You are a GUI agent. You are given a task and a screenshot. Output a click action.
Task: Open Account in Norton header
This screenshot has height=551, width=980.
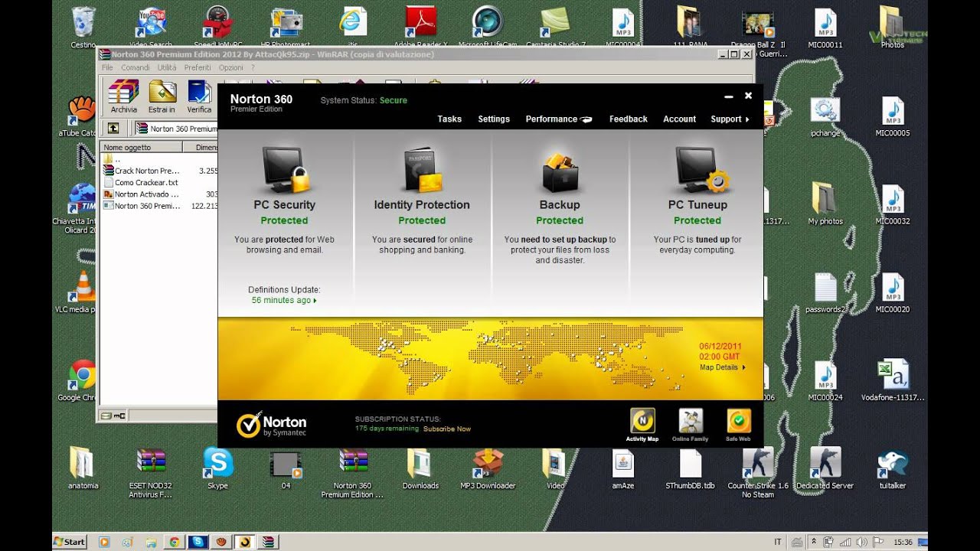(x=679, y=119)
